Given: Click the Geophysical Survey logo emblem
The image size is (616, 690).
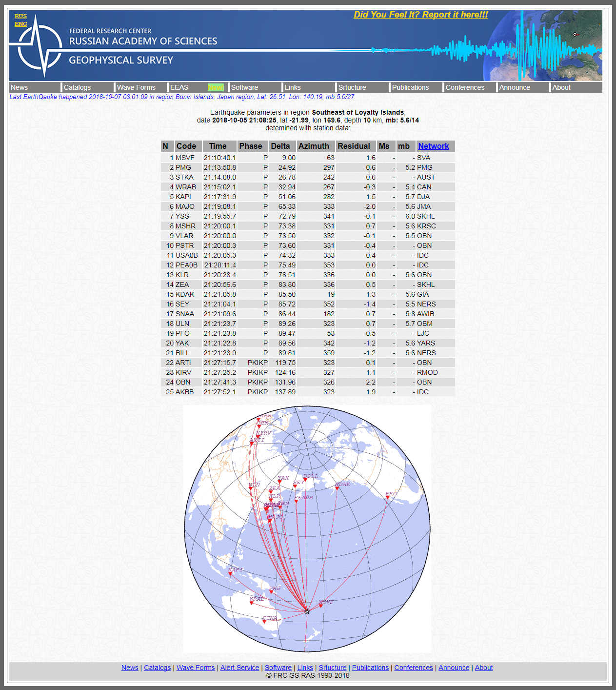Looking at the screenshot, I should 39,46.
